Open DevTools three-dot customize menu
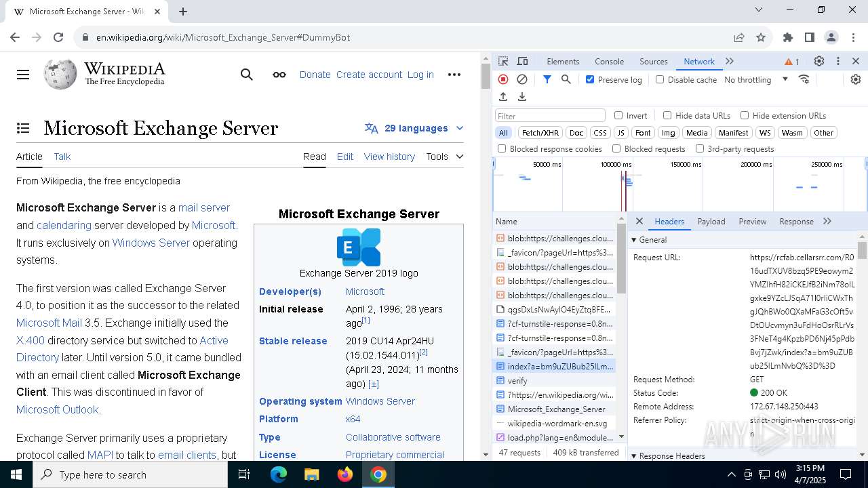The height and width of the screenshot is (488, 868). point(838,61)
